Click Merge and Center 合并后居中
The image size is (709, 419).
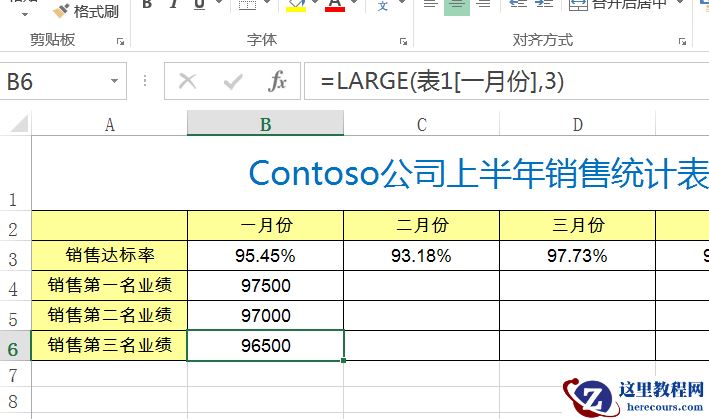point(618,5)
